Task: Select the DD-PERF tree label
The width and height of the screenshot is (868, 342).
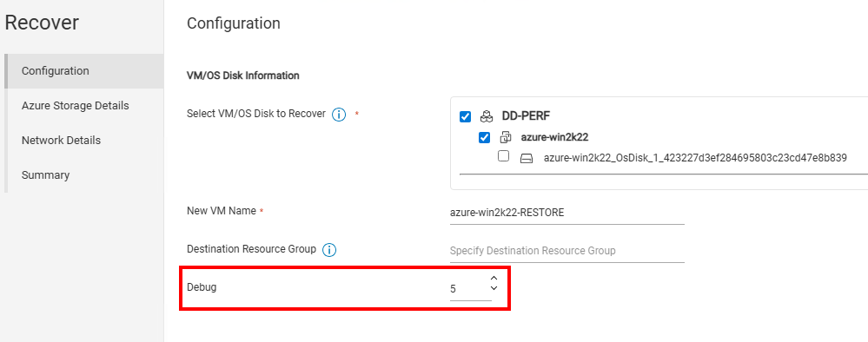Action: (526, 116)
